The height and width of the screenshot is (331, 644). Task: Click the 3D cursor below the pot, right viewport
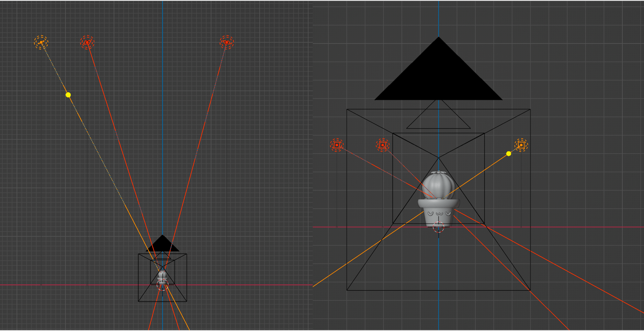[x=438, y=227]
